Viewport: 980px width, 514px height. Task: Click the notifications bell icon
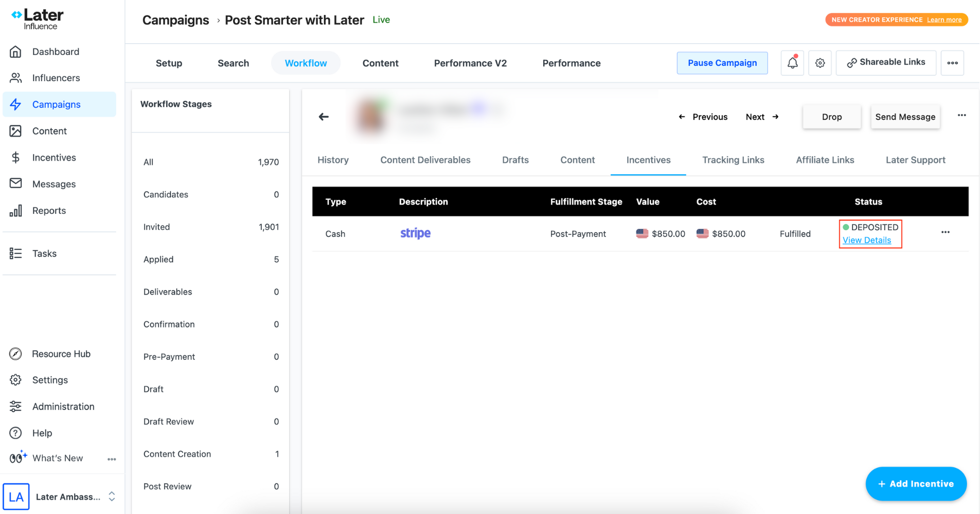(792, 63)
